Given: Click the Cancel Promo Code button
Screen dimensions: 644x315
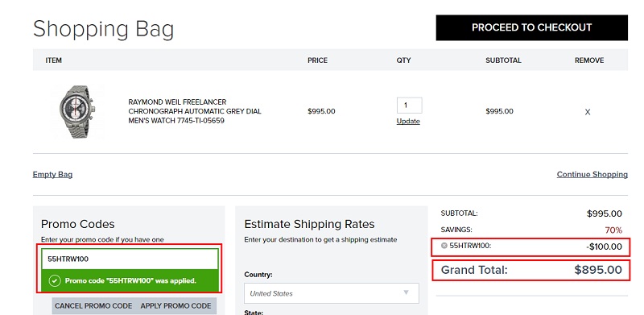Looking at the screenshot, I should (93, 306).
